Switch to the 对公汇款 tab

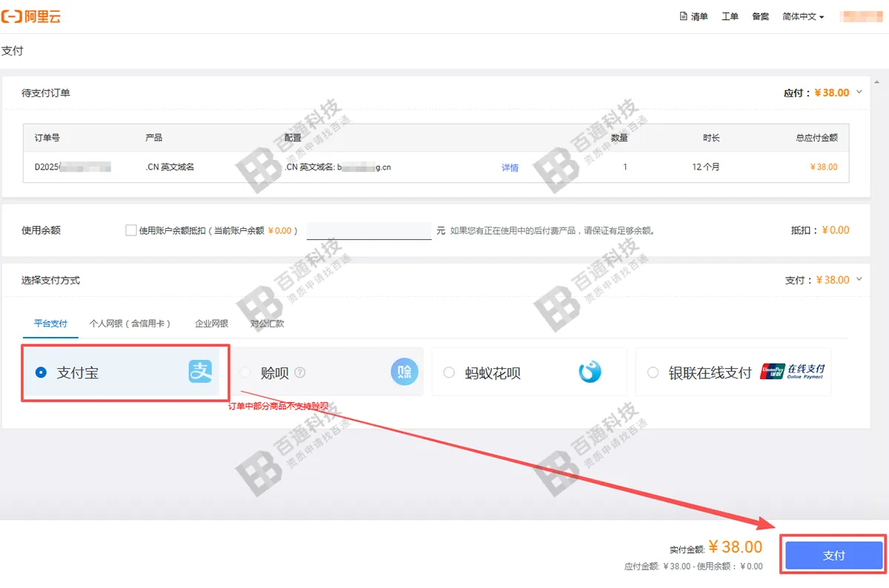click(x=267, y=324)
